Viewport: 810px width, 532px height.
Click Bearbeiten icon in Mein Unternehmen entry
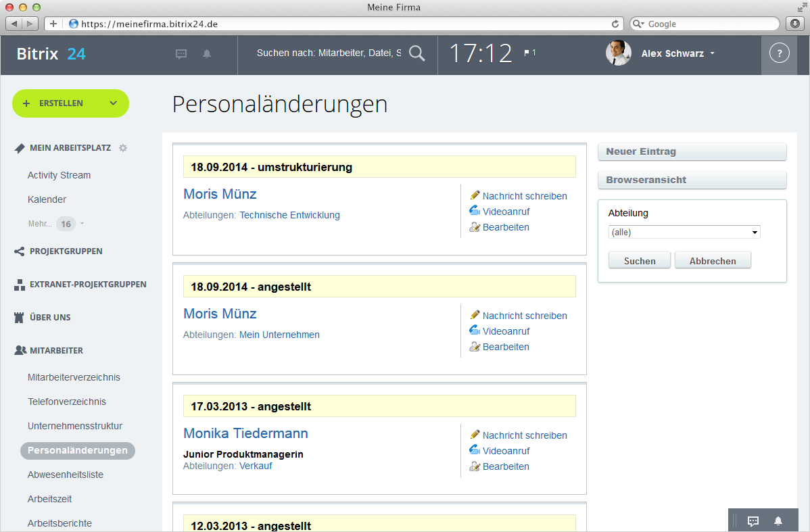coord(475,347)
